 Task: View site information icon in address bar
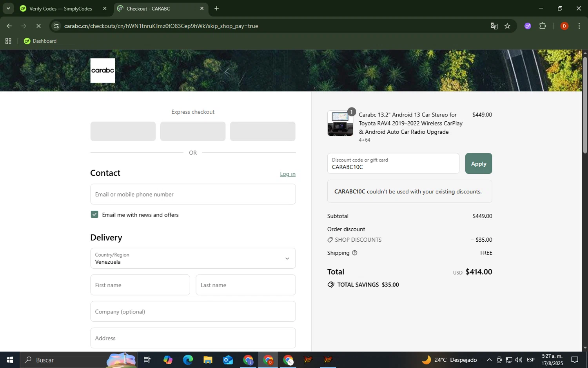[x=56, y=26]
